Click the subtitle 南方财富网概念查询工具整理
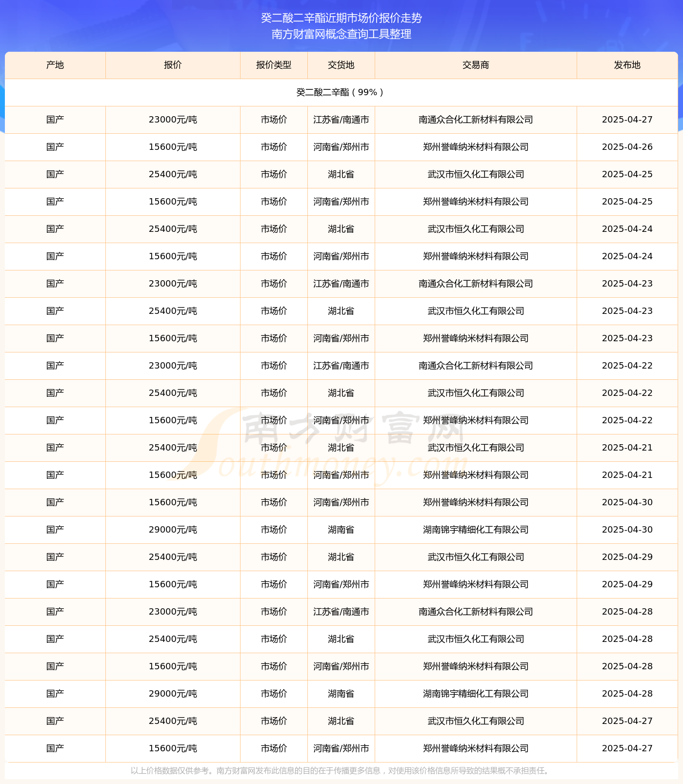Viewport: 683px width, 784px height. (341, 34)
